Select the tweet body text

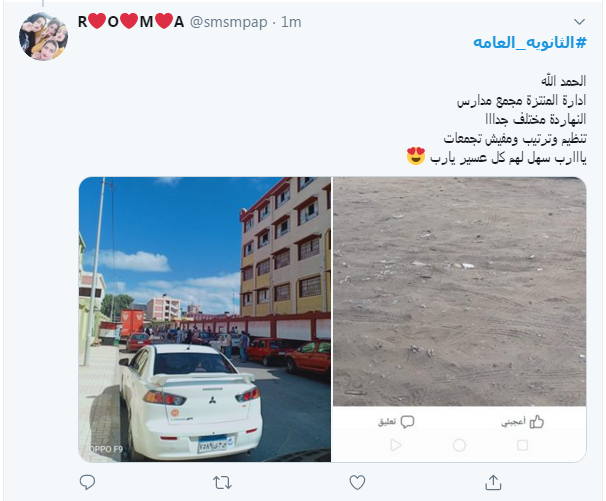[x=497, y=119]
